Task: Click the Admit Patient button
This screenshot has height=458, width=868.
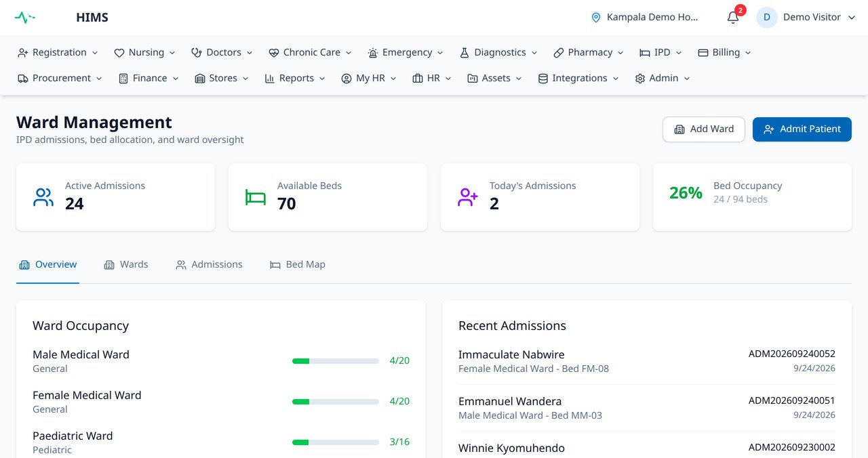Action: coord(802,129)
